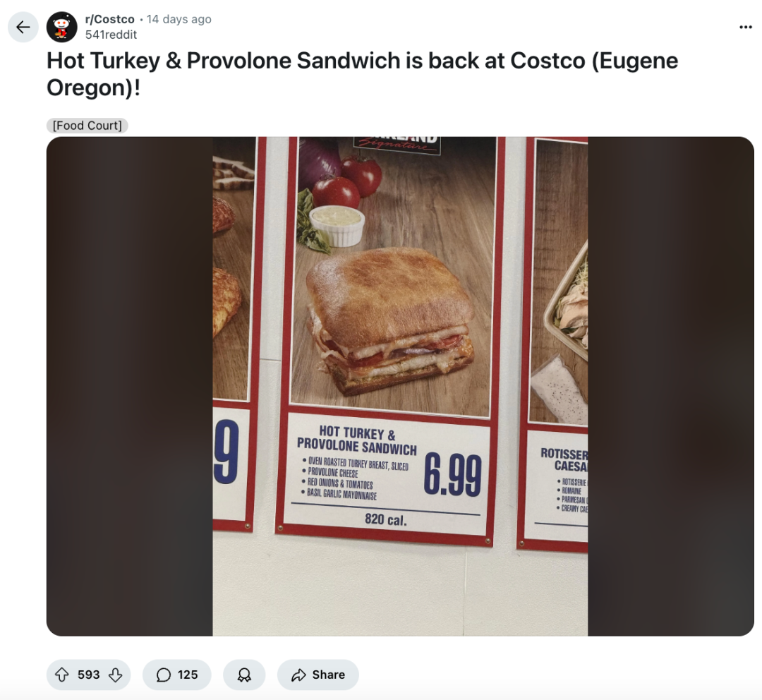Click the Share arrow icon

point(298,675)
